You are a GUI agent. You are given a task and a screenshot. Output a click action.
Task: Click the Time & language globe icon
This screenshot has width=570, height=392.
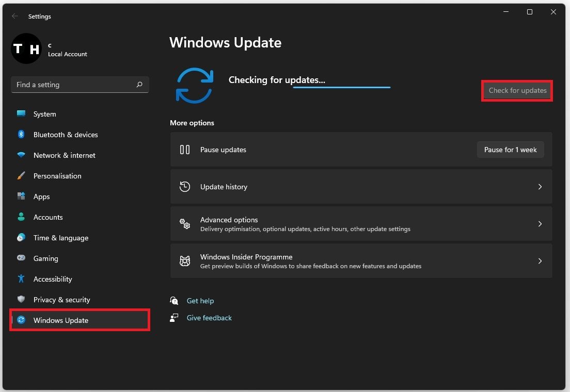tap(21, 238)
